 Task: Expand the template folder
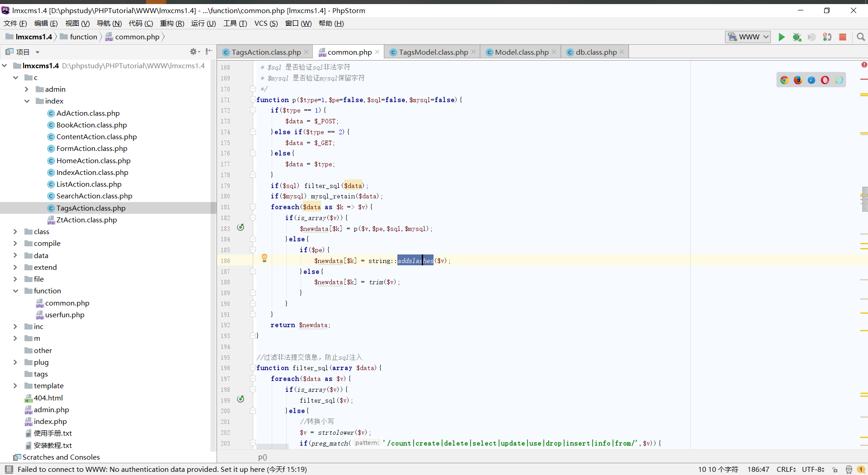point(15,386)
